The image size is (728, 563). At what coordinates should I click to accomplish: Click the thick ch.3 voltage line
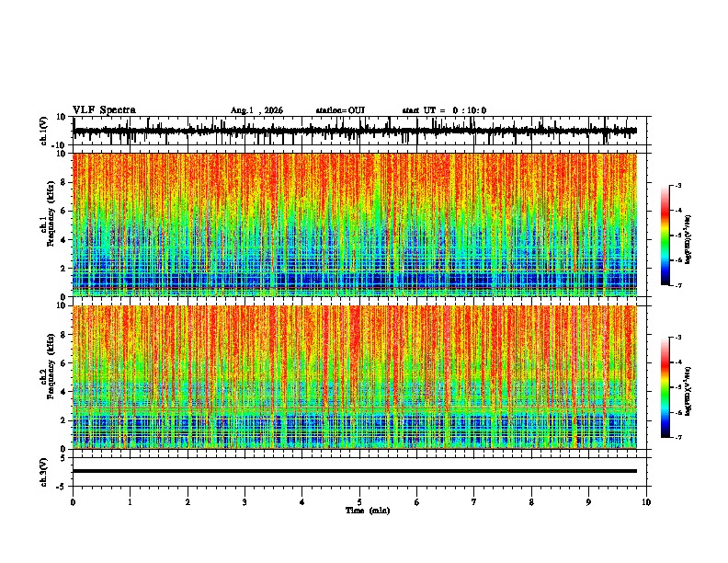355,471
